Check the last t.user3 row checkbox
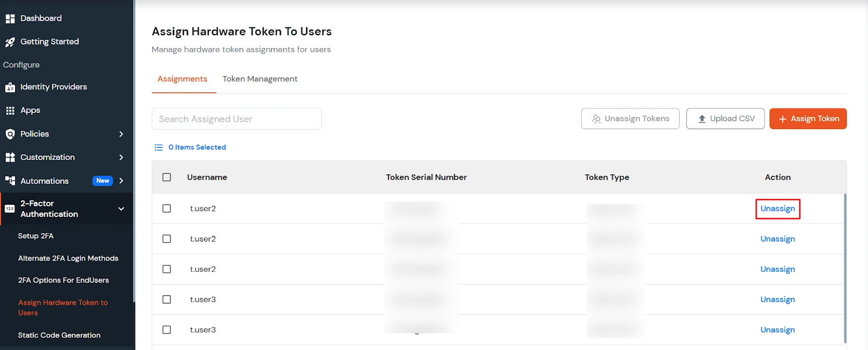Image resolution: width=868 pixels, height=350 pixels. tap(167, 329)
